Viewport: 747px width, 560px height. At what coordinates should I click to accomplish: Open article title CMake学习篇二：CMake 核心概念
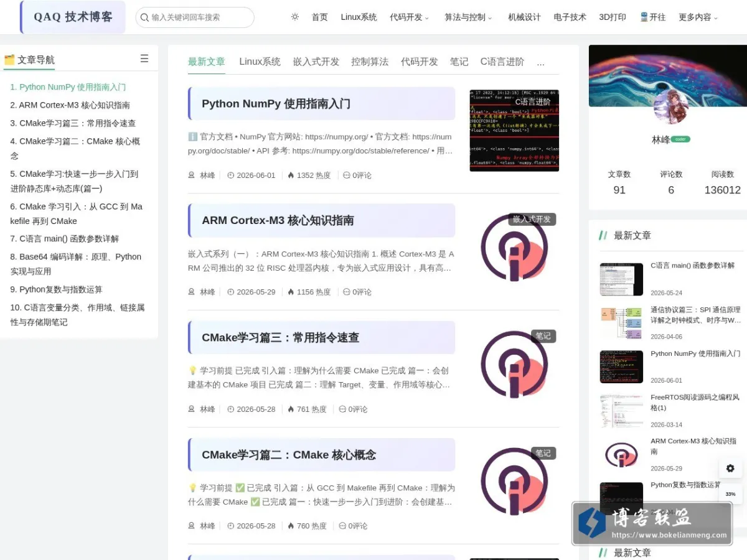click(x=289, y=454)
